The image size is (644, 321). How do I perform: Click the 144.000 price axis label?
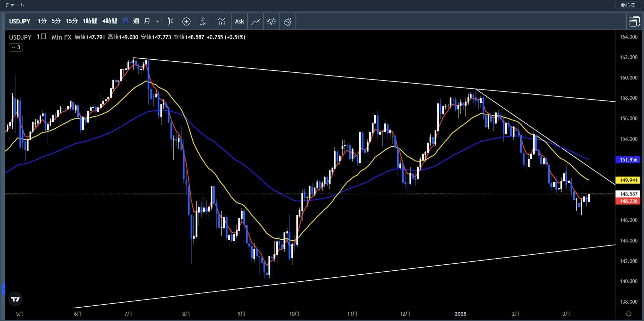coord(629,240)
